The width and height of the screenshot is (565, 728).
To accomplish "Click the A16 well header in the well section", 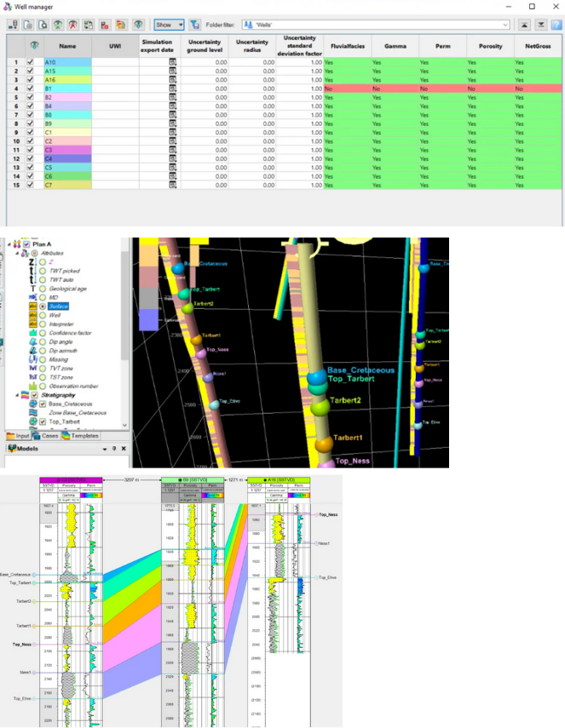I will [279, 480].
